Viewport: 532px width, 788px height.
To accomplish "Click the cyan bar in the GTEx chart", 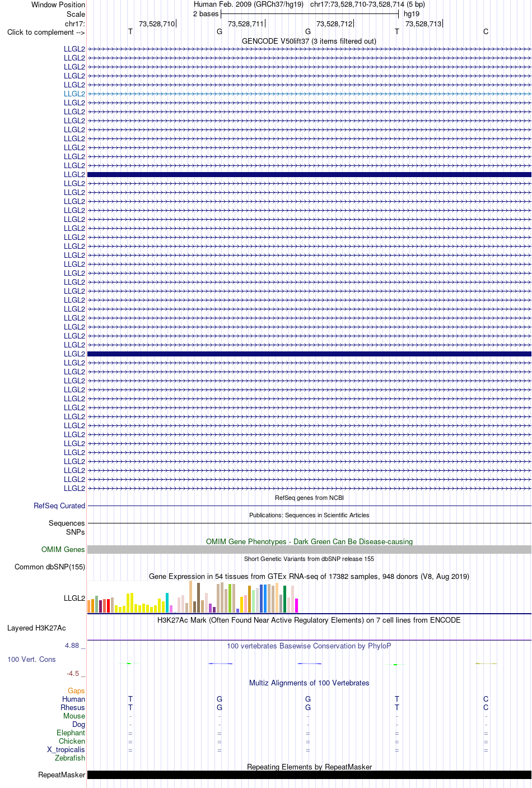I will click(167, 602).
